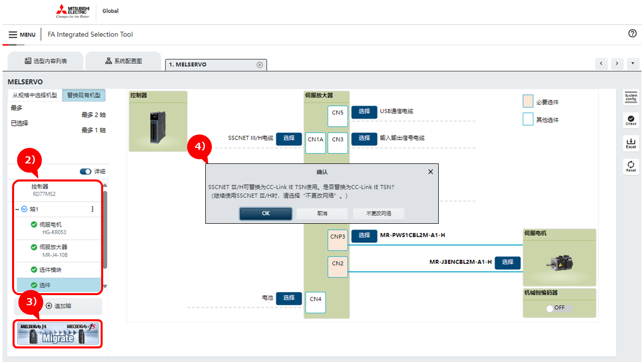Click the CN1A connector box
The width and height of the screenshot is (644, 362).
tap(315, 143)
